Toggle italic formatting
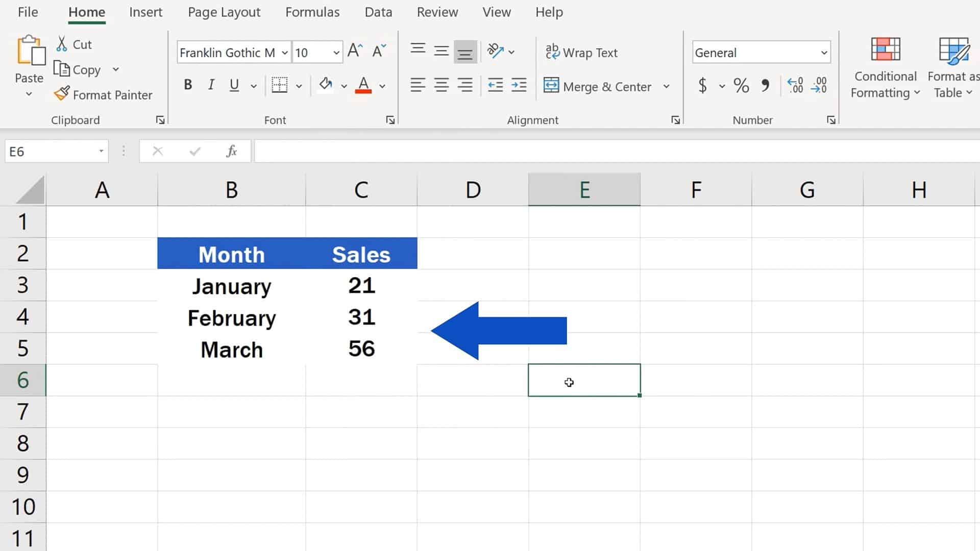The height and width of the screenshot is (551, 980). coord(210,85)
